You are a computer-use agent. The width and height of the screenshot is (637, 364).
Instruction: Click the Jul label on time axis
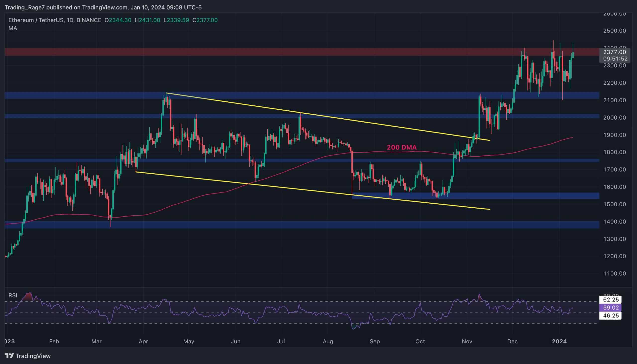[x=281, y=342]
